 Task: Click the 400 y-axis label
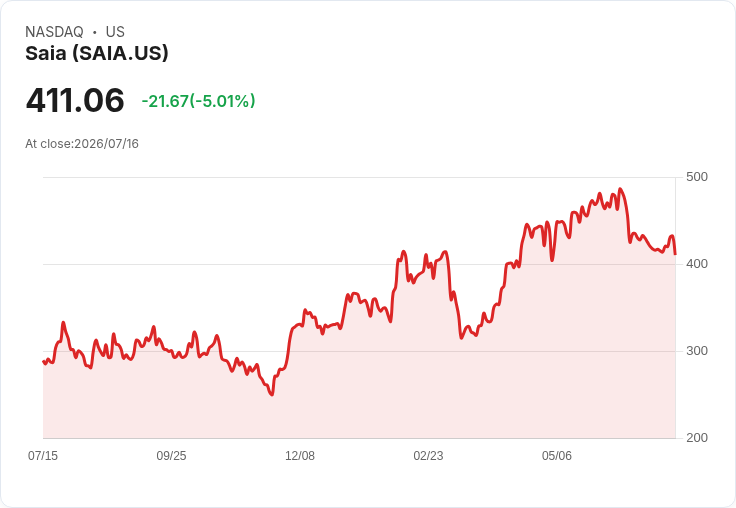697,264
